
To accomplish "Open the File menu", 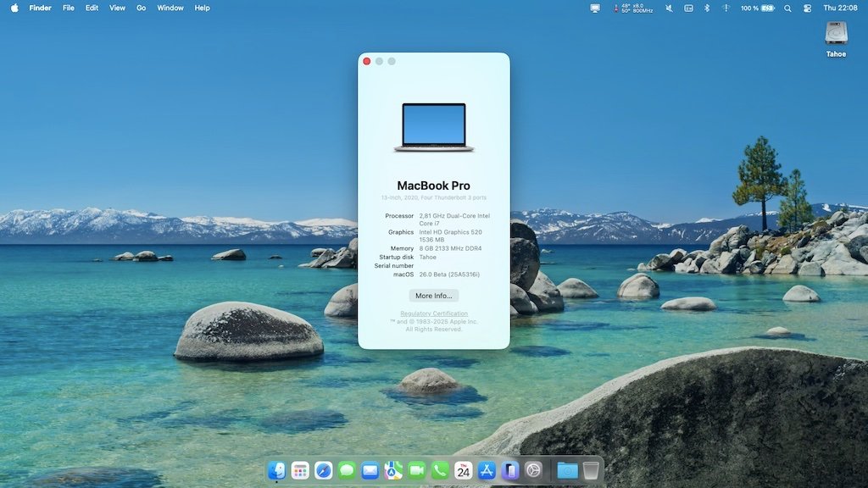I will coord(69,8).
